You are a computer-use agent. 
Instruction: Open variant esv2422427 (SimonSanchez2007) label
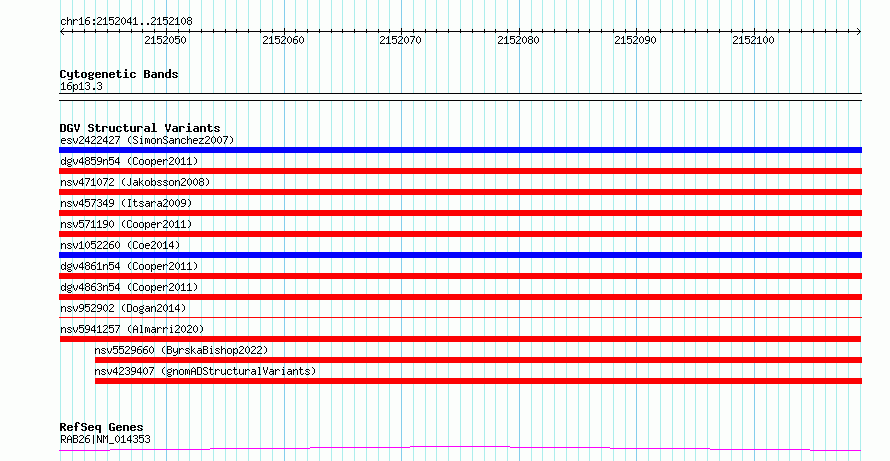pos(147,140)
